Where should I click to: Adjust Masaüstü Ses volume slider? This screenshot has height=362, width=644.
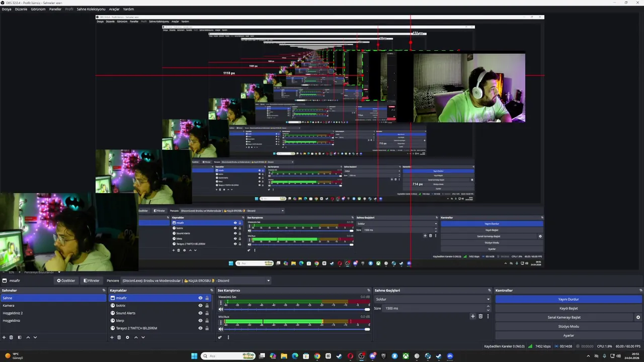297,309
